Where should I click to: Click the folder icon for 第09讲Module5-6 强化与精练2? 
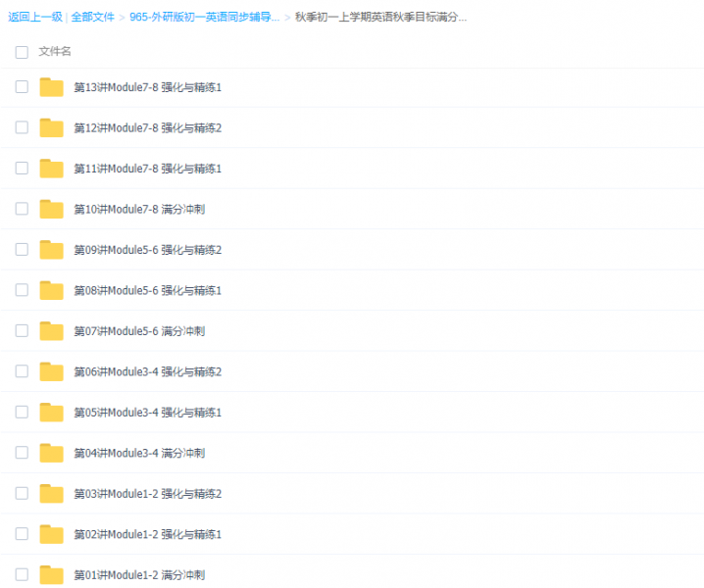(51, 250)
